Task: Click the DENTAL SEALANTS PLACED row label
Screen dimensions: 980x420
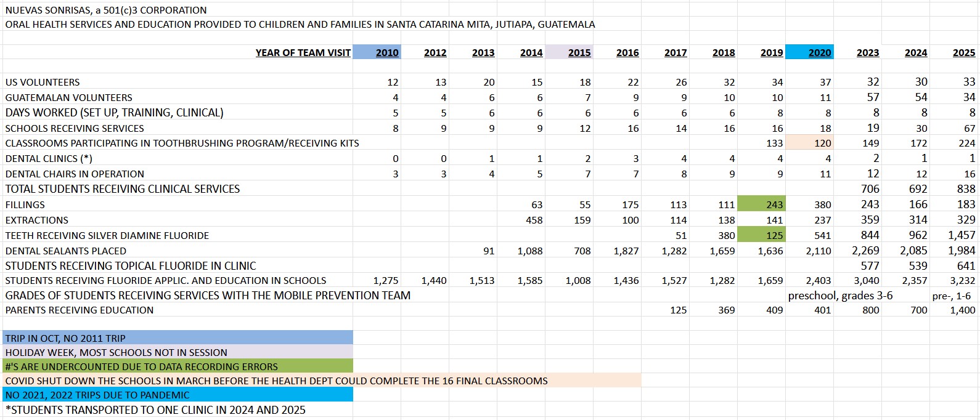Action: coord(65,251)
